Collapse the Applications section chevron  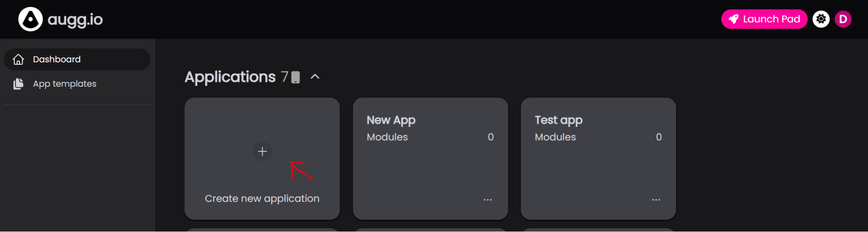(315, 77)
